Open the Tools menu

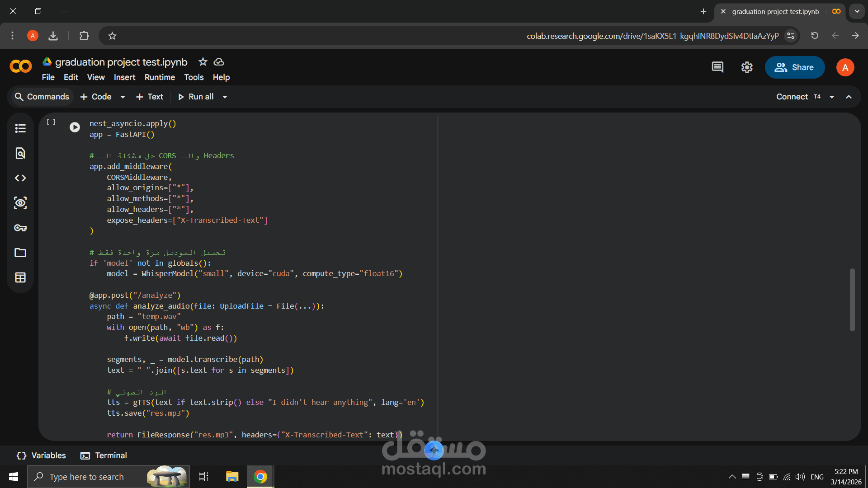tap(193, 77)
